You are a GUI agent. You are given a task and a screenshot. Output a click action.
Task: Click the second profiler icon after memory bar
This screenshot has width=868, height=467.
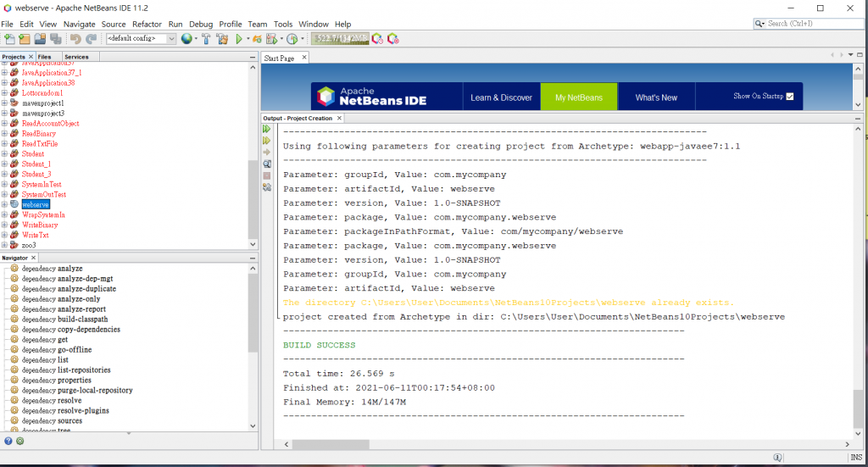pyautogui.click(x=393, y=39)
